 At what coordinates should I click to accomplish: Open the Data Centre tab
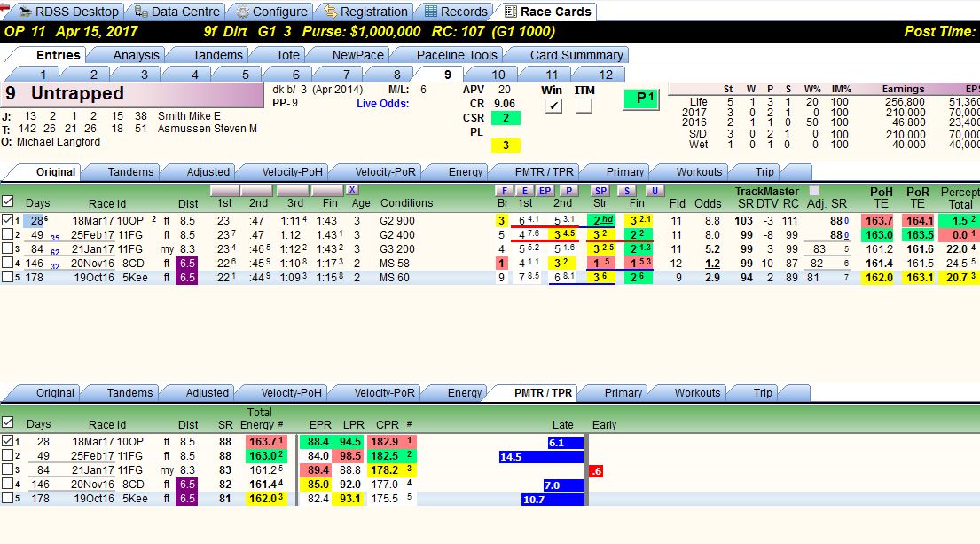[x=177, y=12]
